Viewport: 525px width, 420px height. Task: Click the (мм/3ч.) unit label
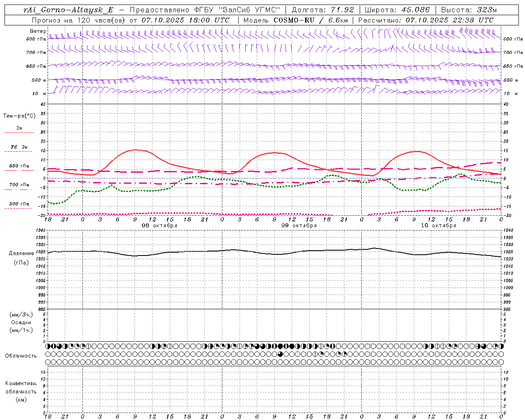pos(21,315)
